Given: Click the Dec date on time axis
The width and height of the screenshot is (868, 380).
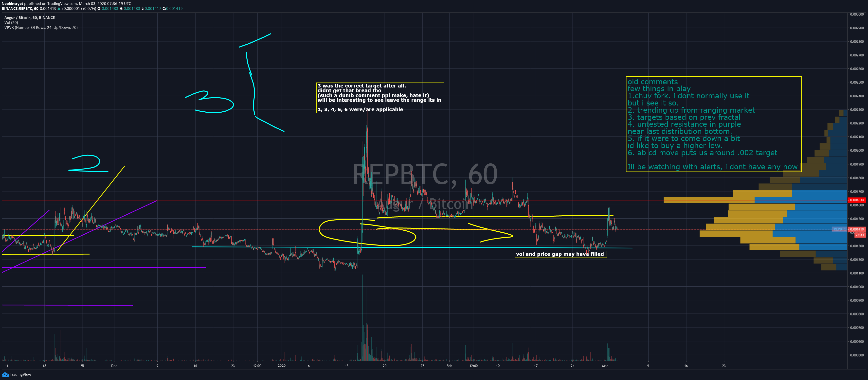Looking at the screenshot, I should (x=114, y=365).
